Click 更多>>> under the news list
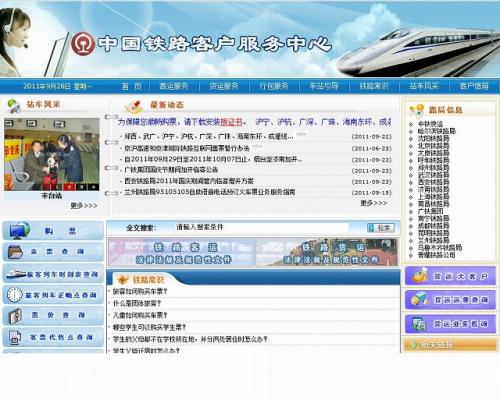This screenshot has height=400, width=500. click(374, 203)
